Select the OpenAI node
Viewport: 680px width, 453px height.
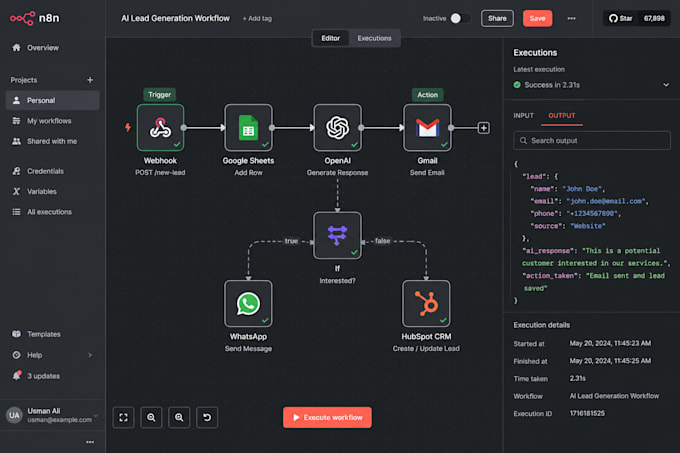[337, 127]
